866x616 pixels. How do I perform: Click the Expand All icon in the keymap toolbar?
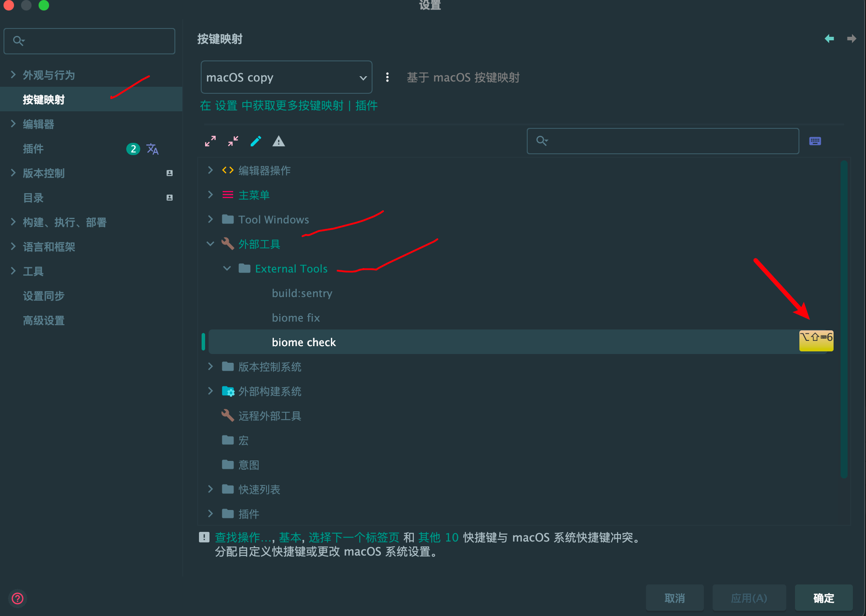click(x=210, y=141)
